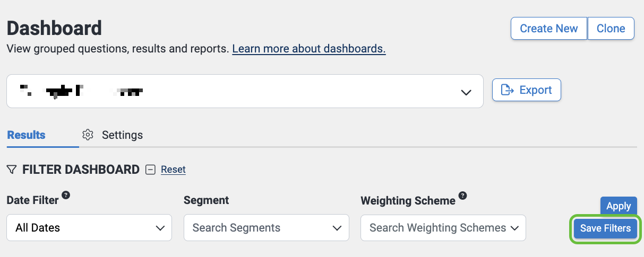
Task: Reset the dashboard filters
Action: tap(173, 170)
